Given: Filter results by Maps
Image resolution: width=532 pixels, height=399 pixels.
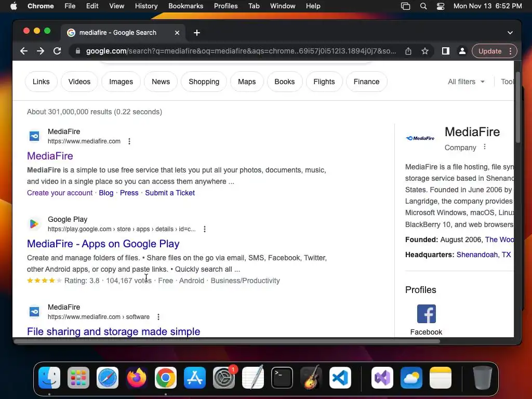Looking at the screenshot, I should pos(247,82).
